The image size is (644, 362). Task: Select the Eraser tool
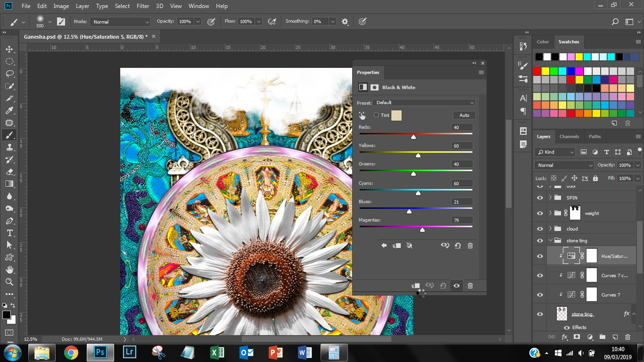9,172
